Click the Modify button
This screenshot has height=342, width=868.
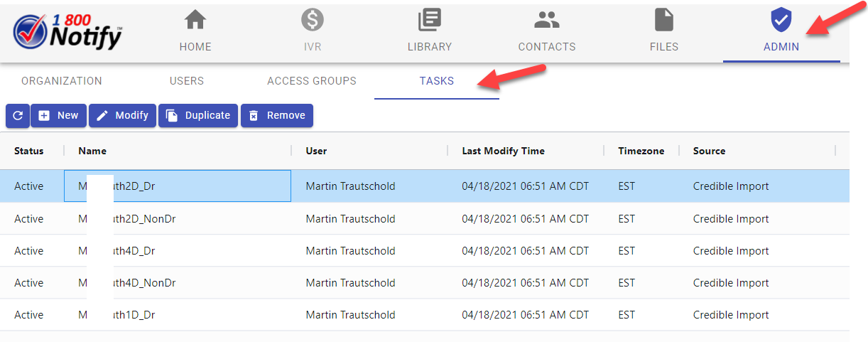(122, 115)
